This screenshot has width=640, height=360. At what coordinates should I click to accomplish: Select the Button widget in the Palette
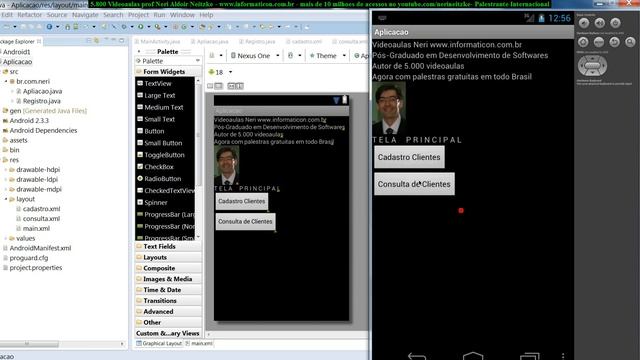[154, 131]
